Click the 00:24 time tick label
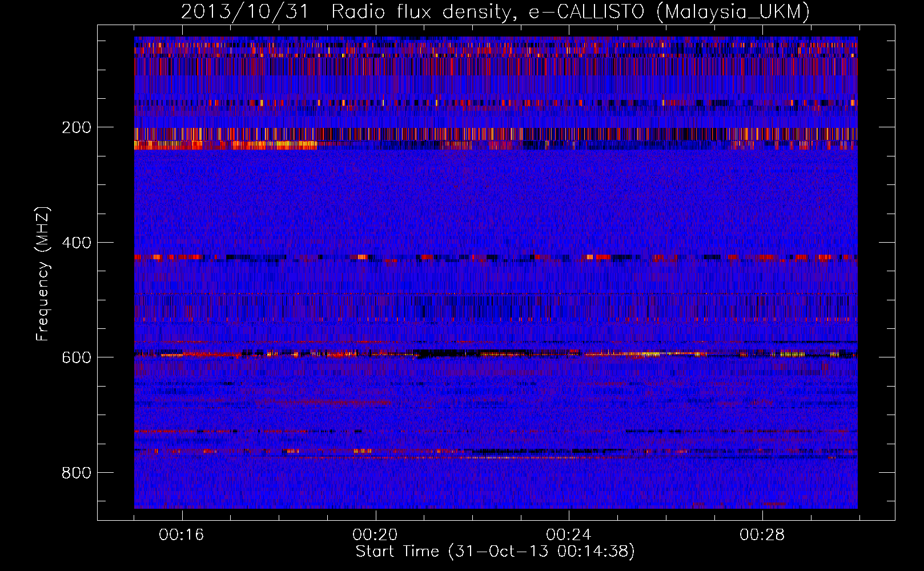Screen dimensions: 924x571 [569, 535]
